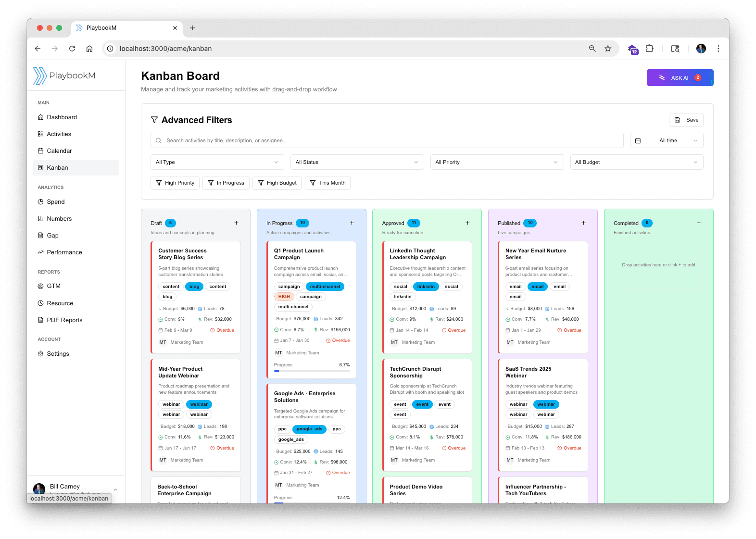756x539 pixels.
Task: Click the highlighted linkedin tag
Action: point(426,287)
